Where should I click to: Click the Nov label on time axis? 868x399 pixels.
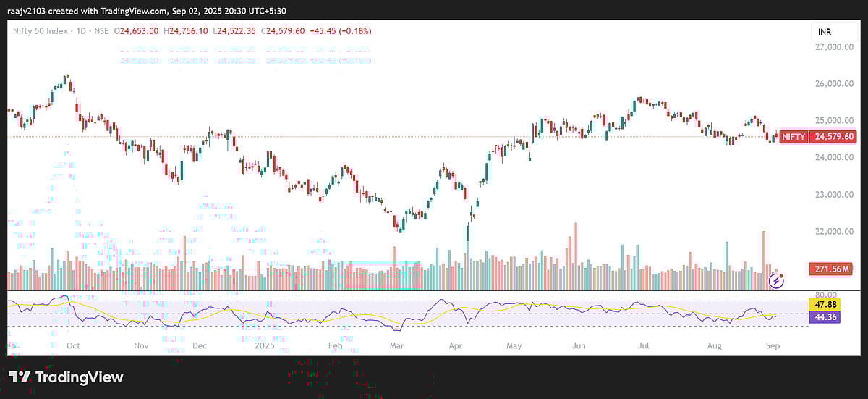pos(140,346)
